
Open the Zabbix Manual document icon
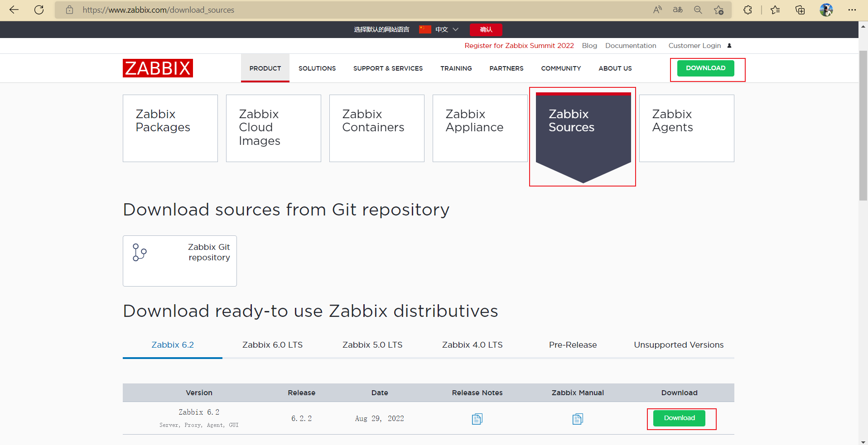click(577, 419)
